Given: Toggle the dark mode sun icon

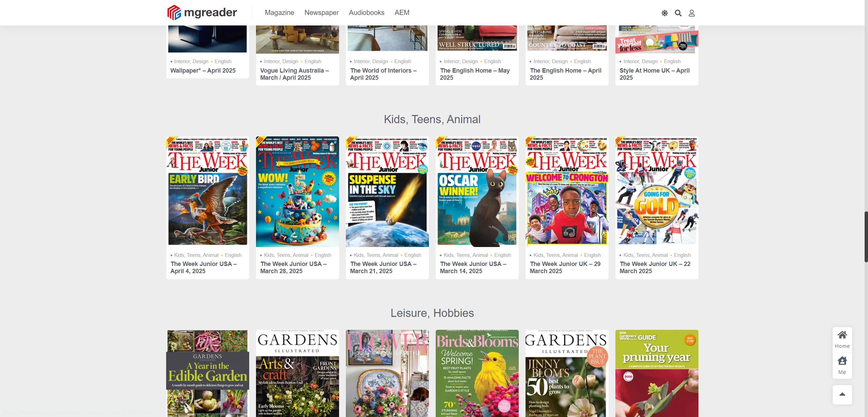Looking at the screenshot, I should (x=665, y=13).
